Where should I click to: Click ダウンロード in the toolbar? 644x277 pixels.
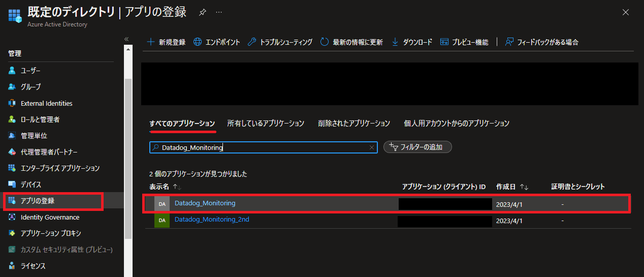pyautogui.click(x=412, y=42)
